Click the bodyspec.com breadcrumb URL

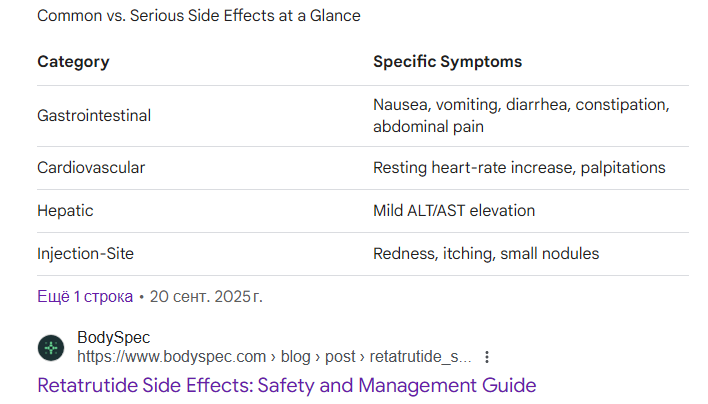(272, 356)
